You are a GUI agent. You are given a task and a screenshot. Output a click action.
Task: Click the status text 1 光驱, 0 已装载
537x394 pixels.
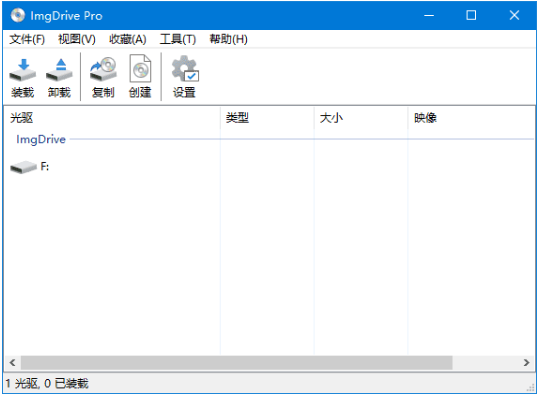tap(47, 383)
